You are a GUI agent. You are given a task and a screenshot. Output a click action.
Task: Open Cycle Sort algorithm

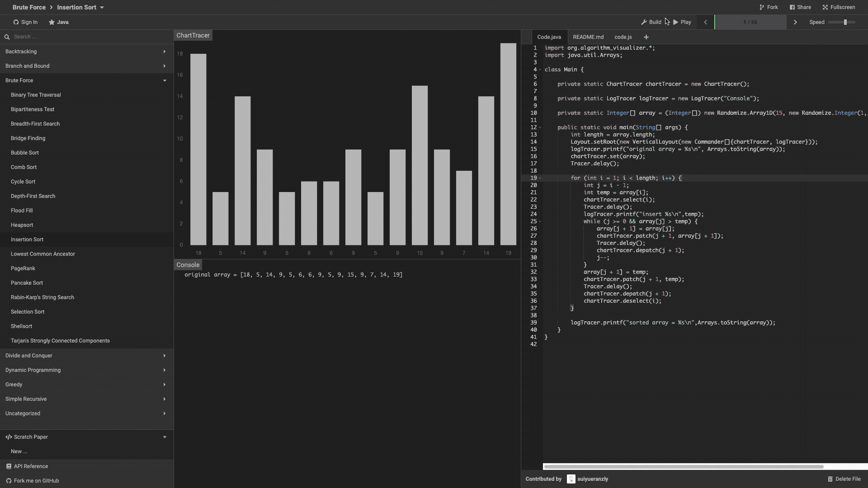pos(87,182)
